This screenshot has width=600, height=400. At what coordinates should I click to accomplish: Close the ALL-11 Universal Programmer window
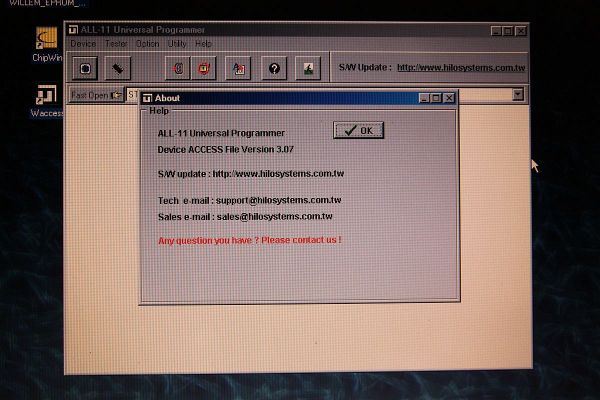(x=521, y=31)
